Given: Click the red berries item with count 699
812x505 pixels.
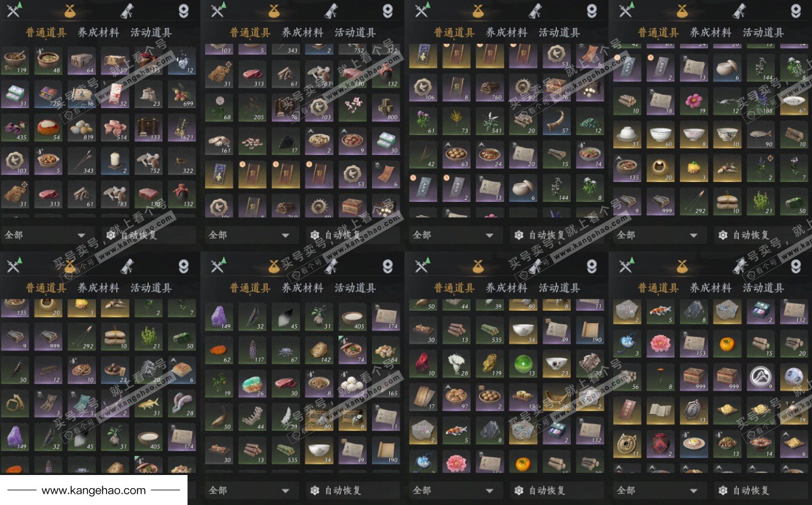Looking at the screenshot, I should coord(181,94).
